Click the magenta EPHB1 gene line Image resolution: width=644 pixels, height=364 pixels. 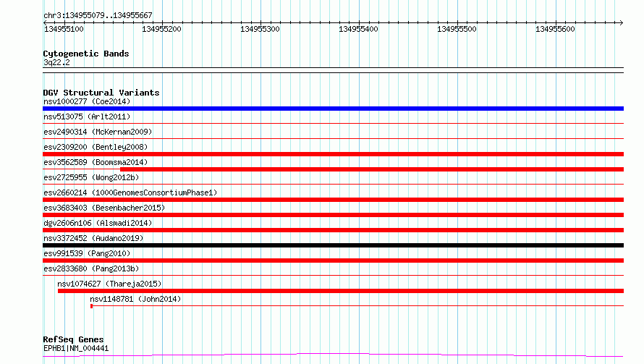click(x=333, y=355)
